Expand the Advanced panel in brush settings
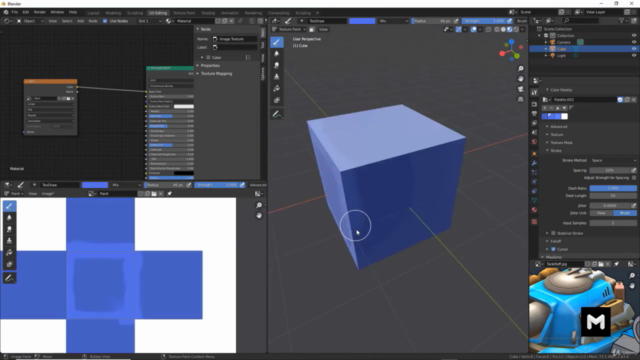The height and width of the screenshot is (360, 640). point(558,127)
